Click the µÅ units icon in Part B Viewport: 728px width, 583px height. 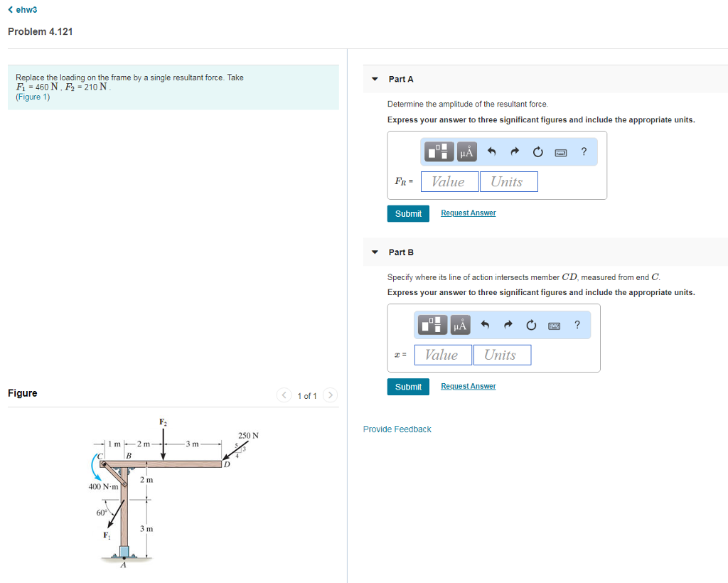click(x=459, y=324)
